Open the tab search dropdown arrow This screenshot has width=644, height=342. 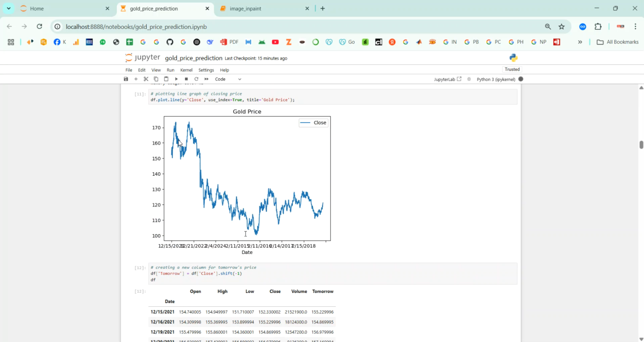[x=9, y=9]
